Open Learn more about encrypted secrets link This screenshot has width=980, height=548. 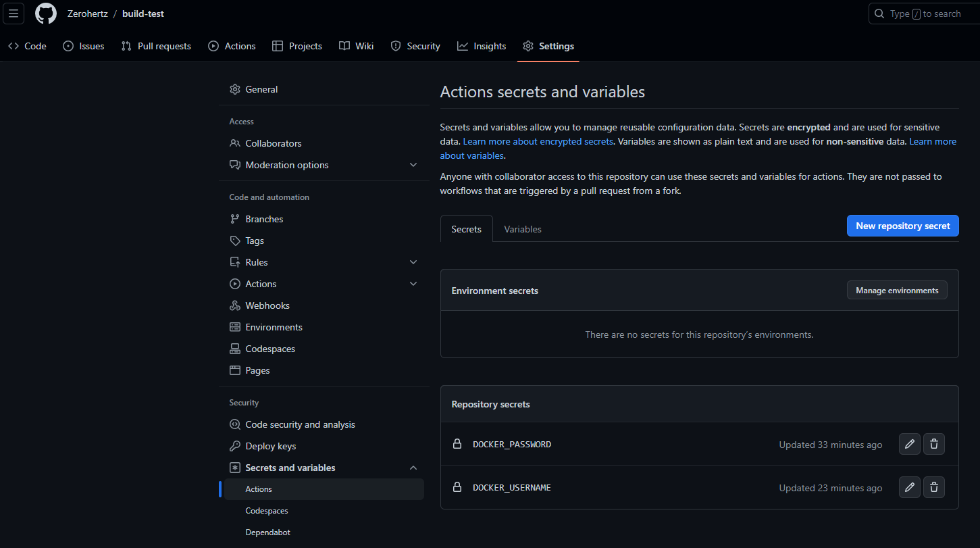538,141
